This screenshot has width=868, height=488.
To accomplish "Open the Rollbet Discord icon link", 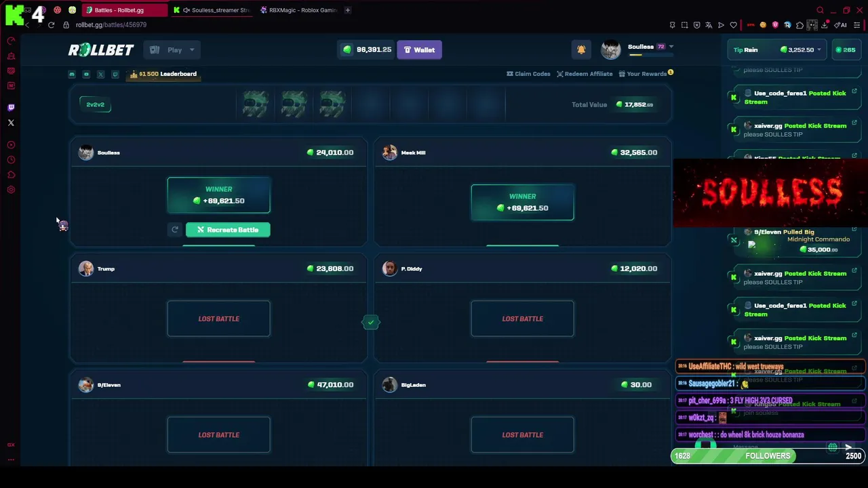I will click(72, 74).
